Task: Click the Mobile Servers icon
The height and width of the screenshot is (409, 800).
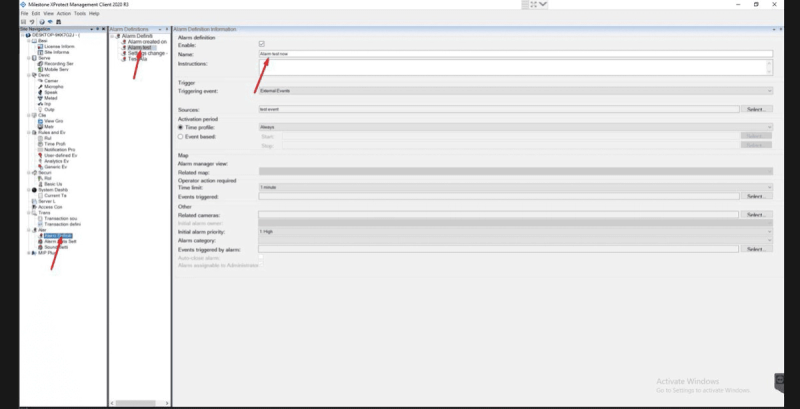Action: tap(40, 69)
